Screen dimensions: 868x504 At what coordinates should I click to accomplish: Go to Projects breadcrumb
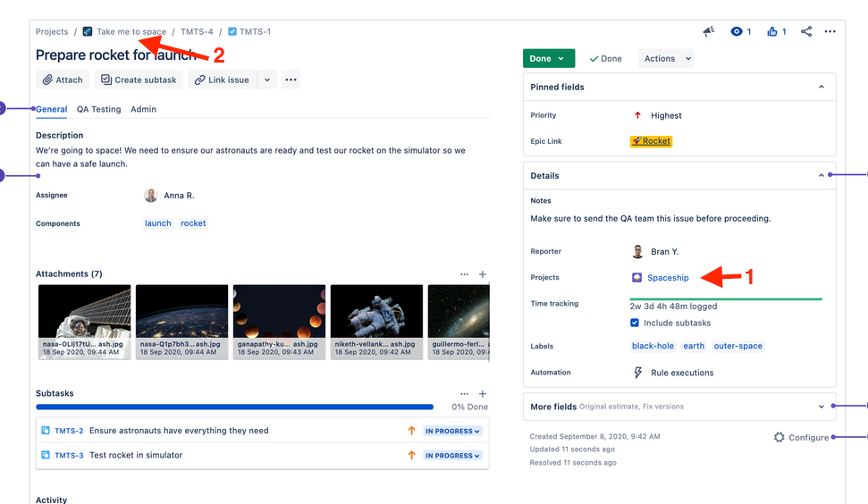pos(52,31)
